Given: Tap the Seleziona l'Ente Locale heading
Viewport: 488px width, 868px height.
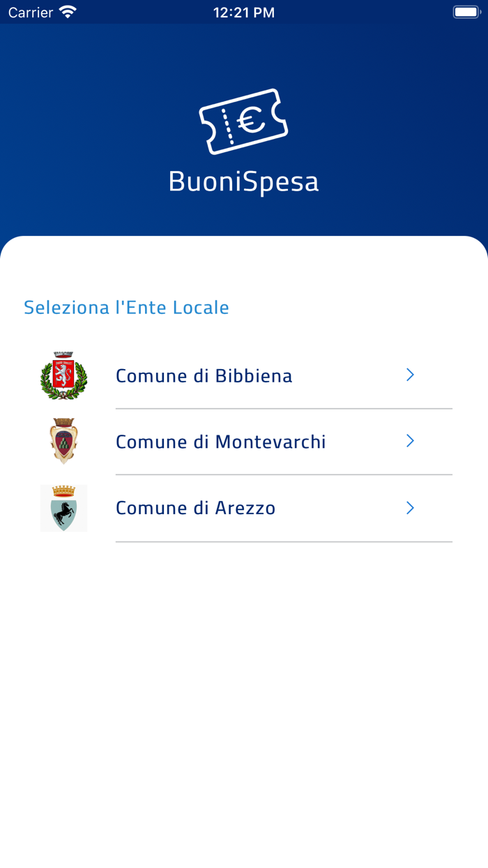Looking at the screenshot, I should click(x=126, y=307).
